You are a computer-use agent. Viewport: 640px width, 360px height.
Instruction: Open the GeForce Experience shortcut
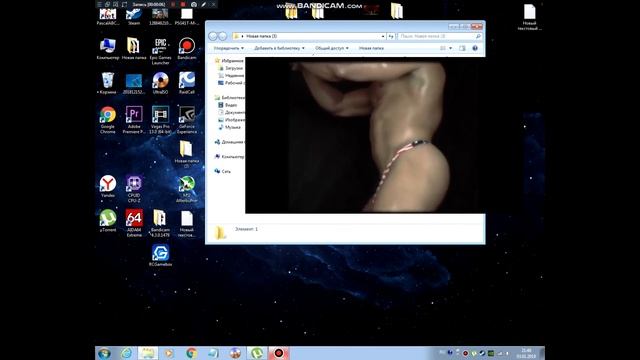click(187, 120)
